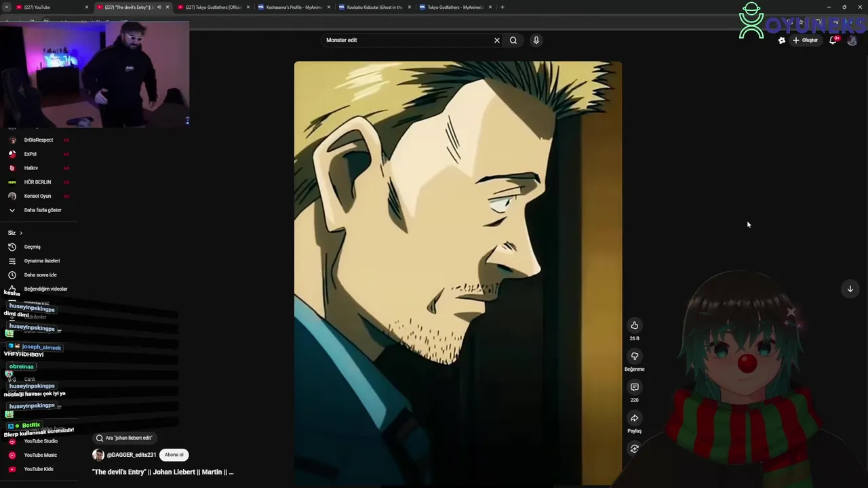Run search with magnifier icon
This screenshot has height=488, width=868.
[513, 40]
